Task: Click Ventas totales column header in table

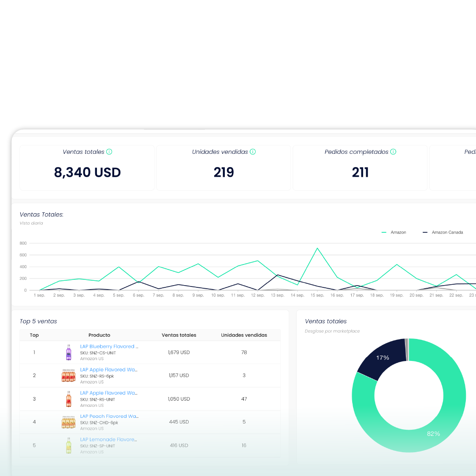Action: point(179,335)
